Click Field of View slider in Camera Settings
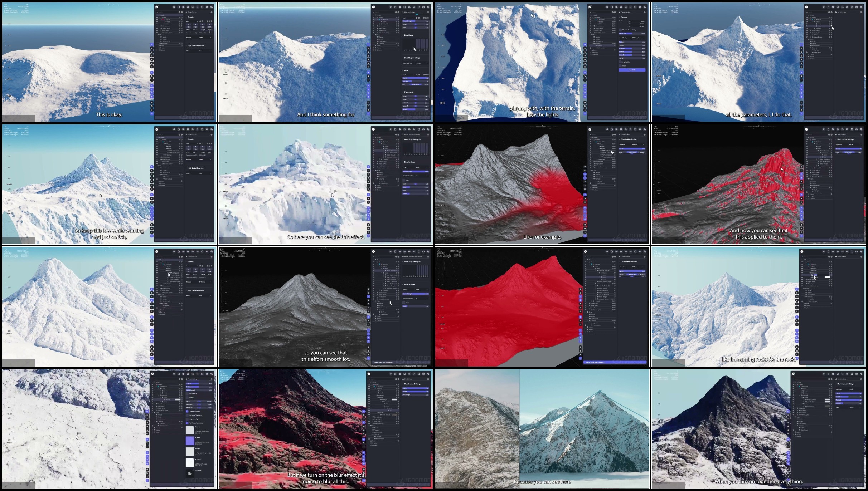This screenshot has height=491, width=868. (x=632, y=34)
